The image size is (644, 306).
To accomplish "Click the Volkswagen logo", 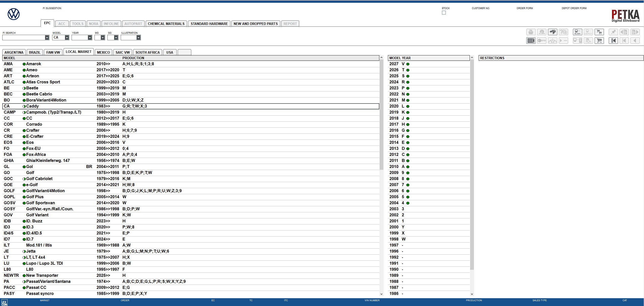I will (14, 14).
